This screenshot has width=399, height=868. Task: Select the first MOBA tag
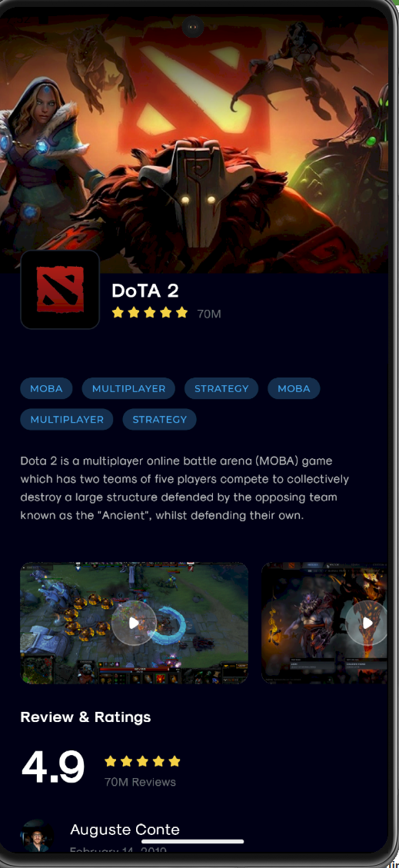pyautogui.click(x=46, y=388)
